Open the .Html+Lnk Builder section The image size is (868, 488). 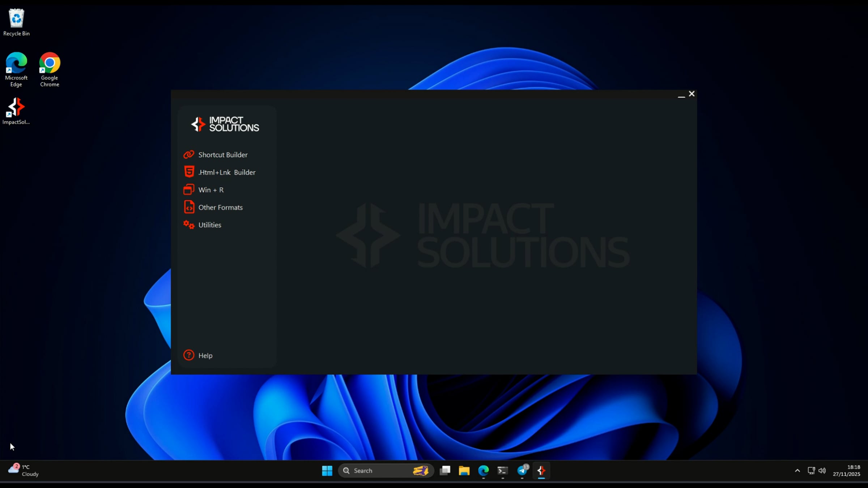click(x=220, y=172)
